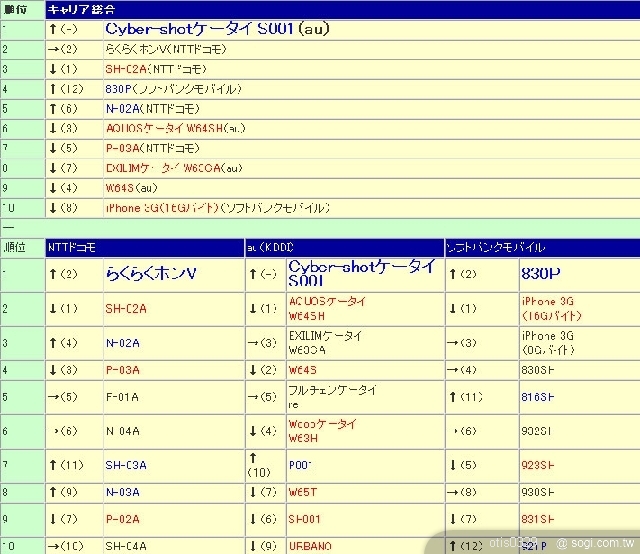Select F-01A in the docomo column
Screen dimensions: 640x554
click(122, 397)
